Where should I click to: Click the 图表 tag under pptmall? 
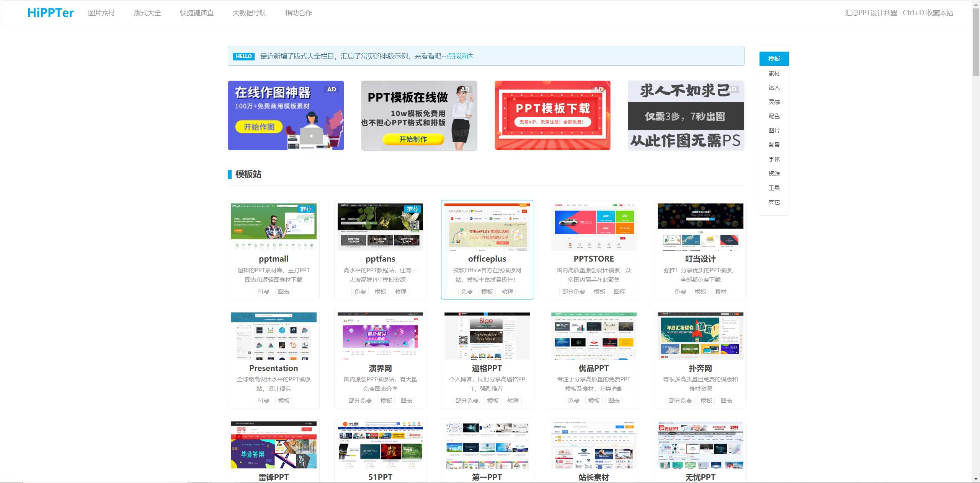point(284,291)
